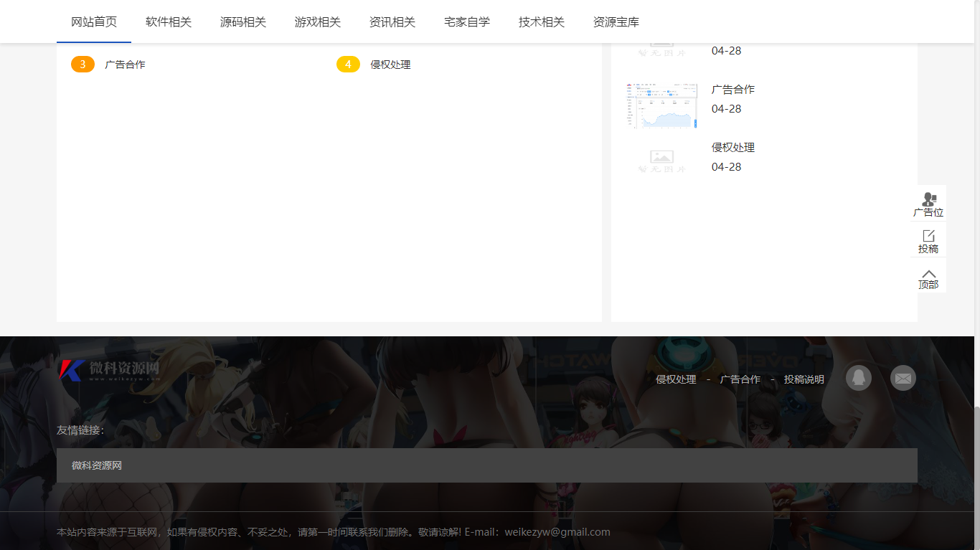Click the 顶部 back-to-top chevron
Viewport: 980px width, 550px height.
click(x=928, y=276)
